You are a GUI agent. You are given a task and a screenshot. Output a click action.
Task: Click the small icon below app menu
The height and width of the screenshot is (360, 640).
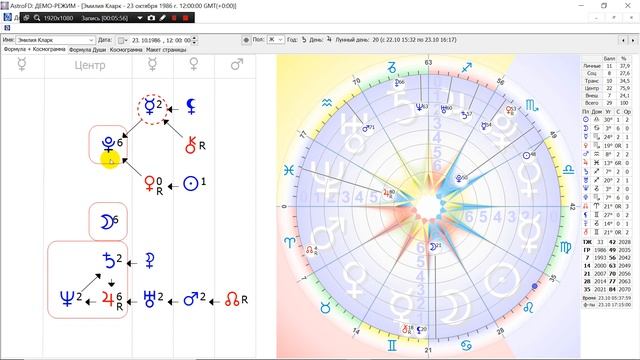coord(7,28)
